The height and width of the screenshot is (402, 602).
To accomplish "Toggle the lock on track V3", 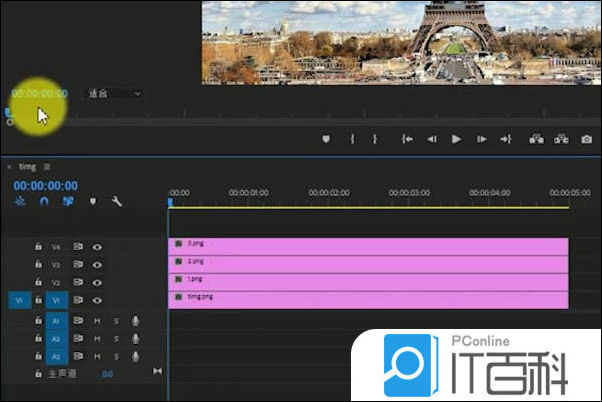I will pyautogui.click(x=38, y=264).
